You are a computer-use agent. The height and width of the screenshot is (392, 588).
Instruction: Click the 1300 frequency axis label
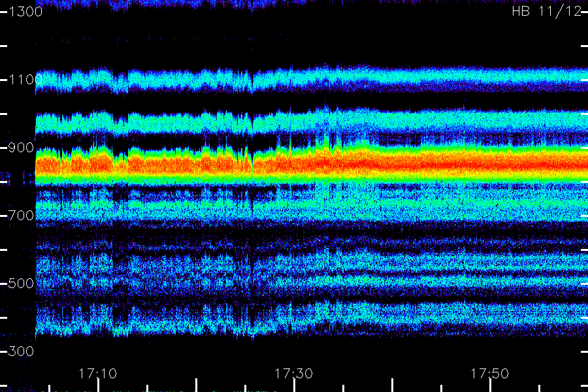coord(25,12)
